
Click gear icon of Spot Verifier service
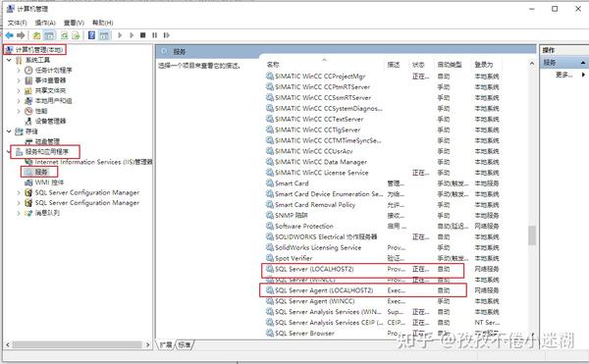tap(270, 258)
